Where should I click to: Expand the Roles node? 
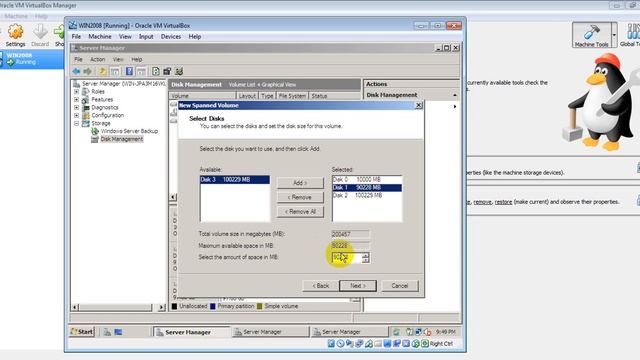click(76, 92)
